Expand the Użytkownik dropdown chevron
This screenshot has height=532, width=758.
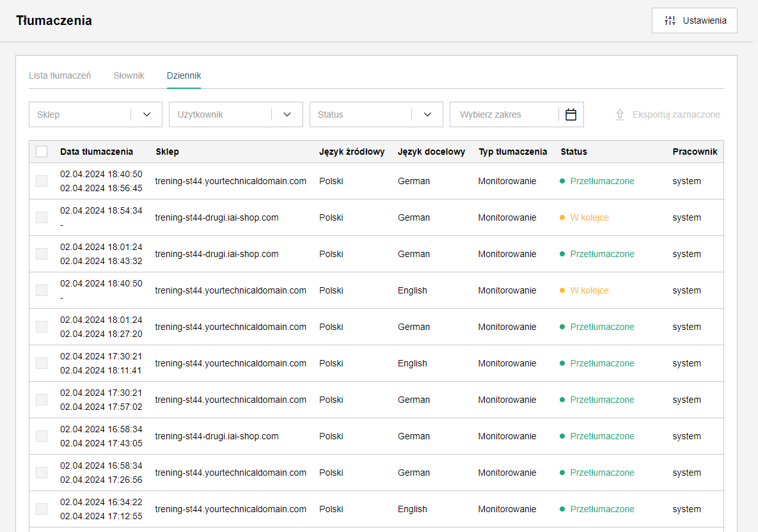287,114
